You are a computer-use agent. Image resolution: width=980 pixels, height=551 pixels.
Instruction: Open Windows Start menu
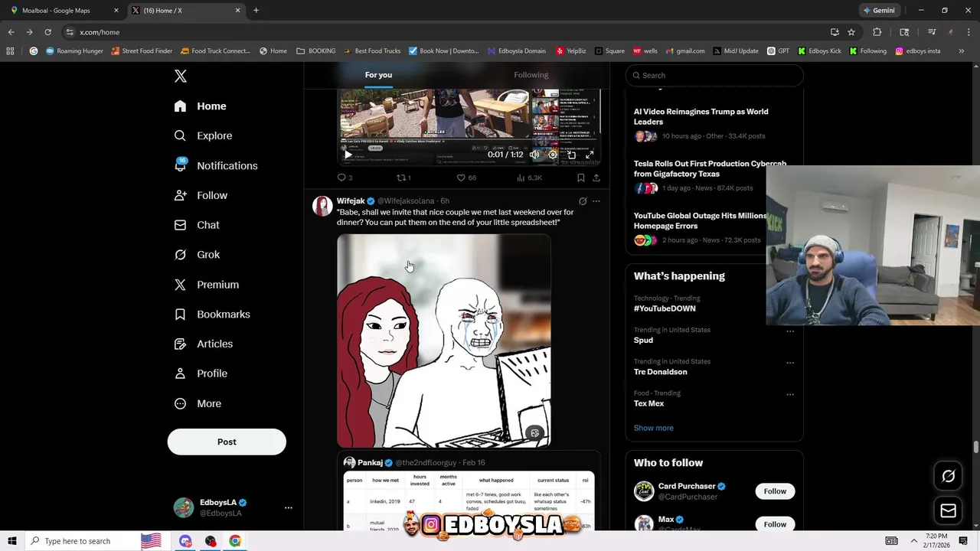(x=11, y=541)
